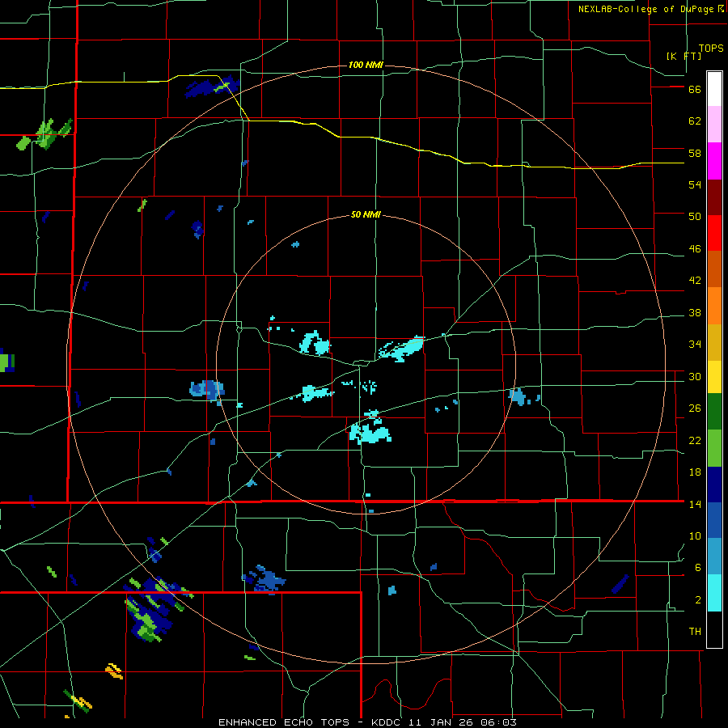Click the '62' legend value
Image resolution: width=728 pixels, height=728 pixels.
(x=695, y=121)
